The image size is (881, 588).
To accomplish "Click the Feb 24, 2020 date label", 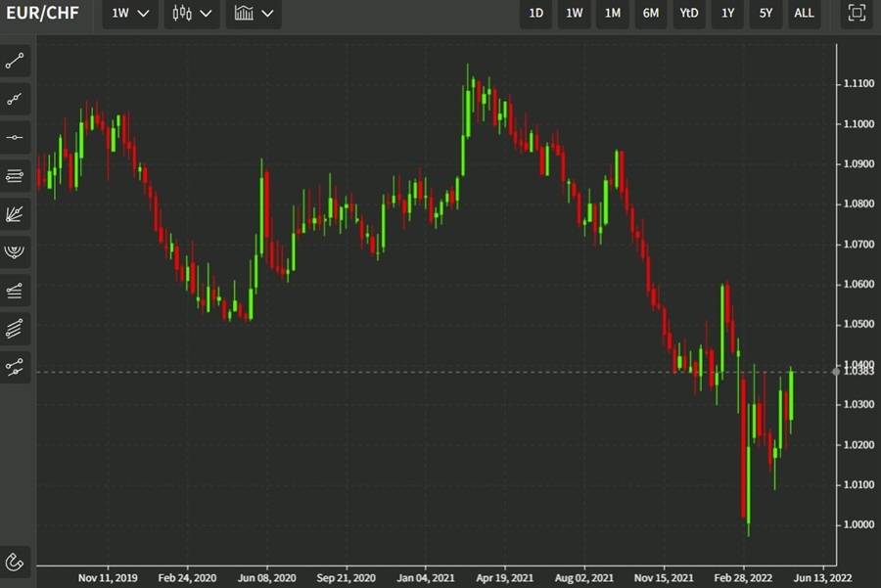I will [187, 578].
